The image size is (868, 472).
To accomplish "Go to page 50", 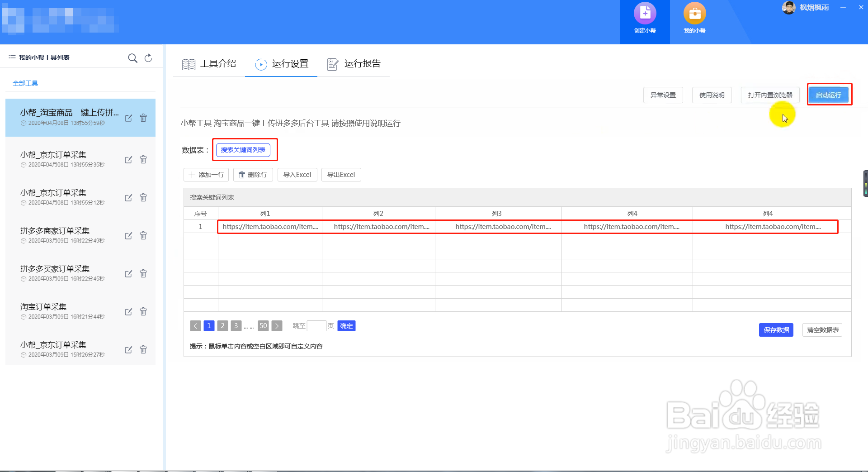I will 264,326.
